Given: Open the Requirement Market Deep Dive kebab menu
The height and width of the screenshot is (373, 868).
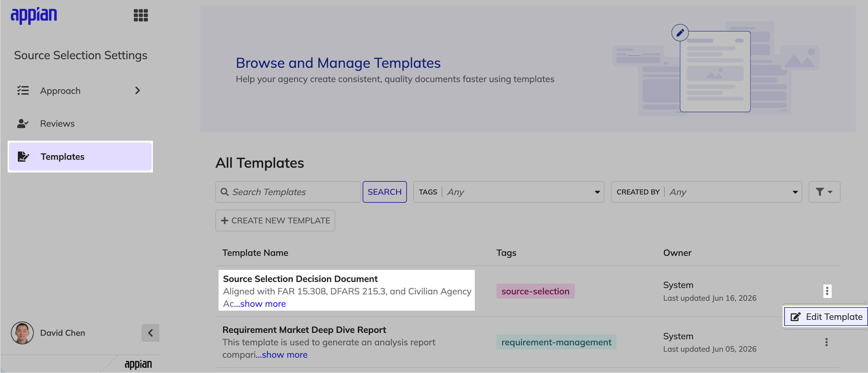Looking at the screenshot, I should pos(826,342).
